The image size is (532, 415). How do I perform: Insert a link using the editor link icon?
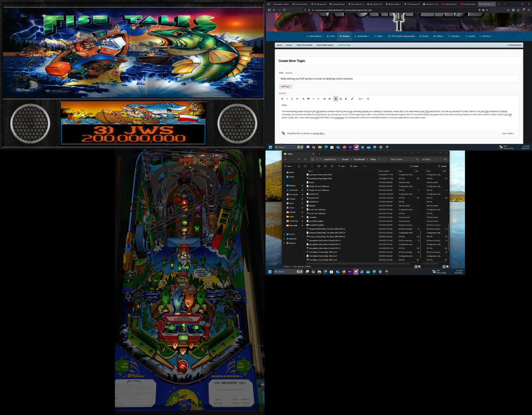303,99
